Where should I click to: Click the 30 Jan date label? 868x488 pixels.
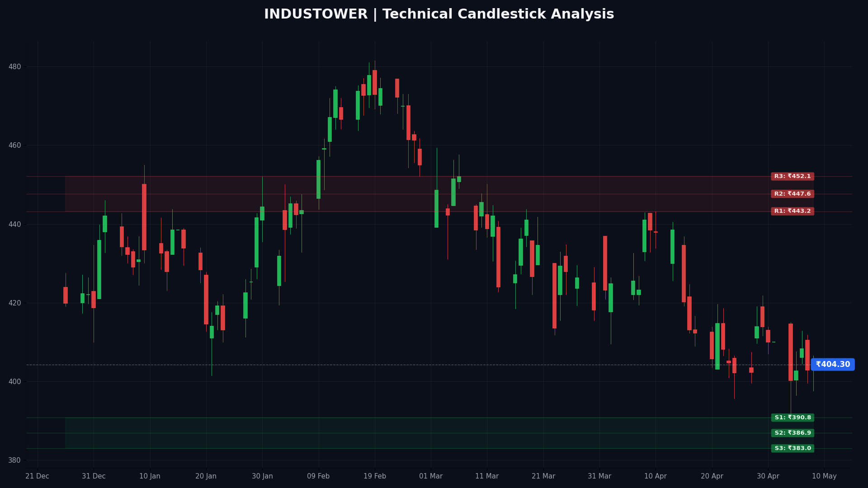(262, 476)
